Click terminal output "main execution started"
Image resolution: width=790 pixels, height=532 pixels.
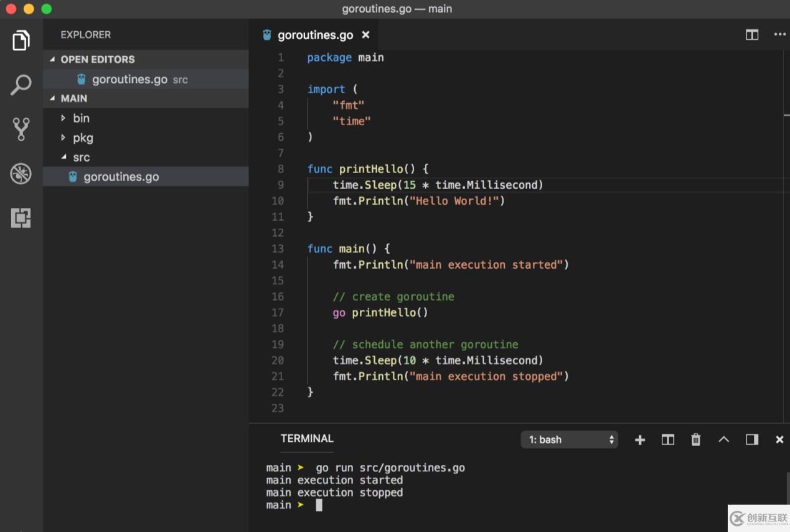(x=334, y=480)
